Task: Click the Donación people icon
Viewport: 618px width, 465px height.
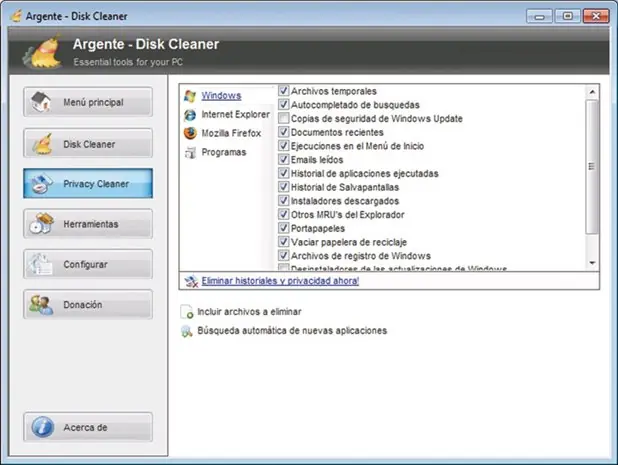Action: click(x=41, y=305)
